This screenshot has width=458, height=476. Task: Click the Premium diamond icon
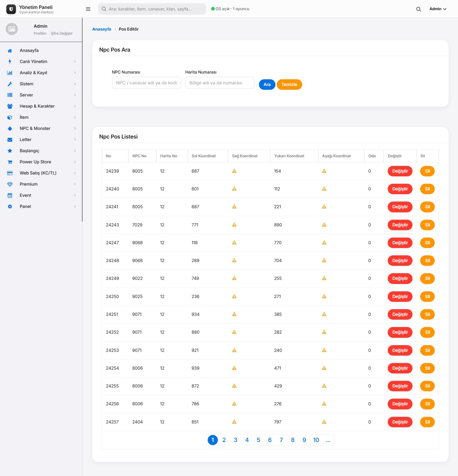[10, 184]
